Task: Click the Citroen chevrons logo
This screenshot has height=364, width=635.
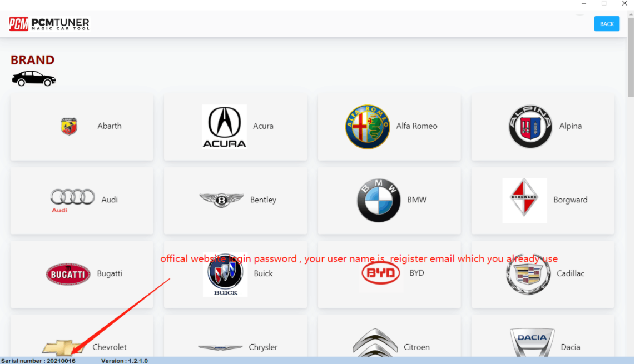Action: (375, 342)
